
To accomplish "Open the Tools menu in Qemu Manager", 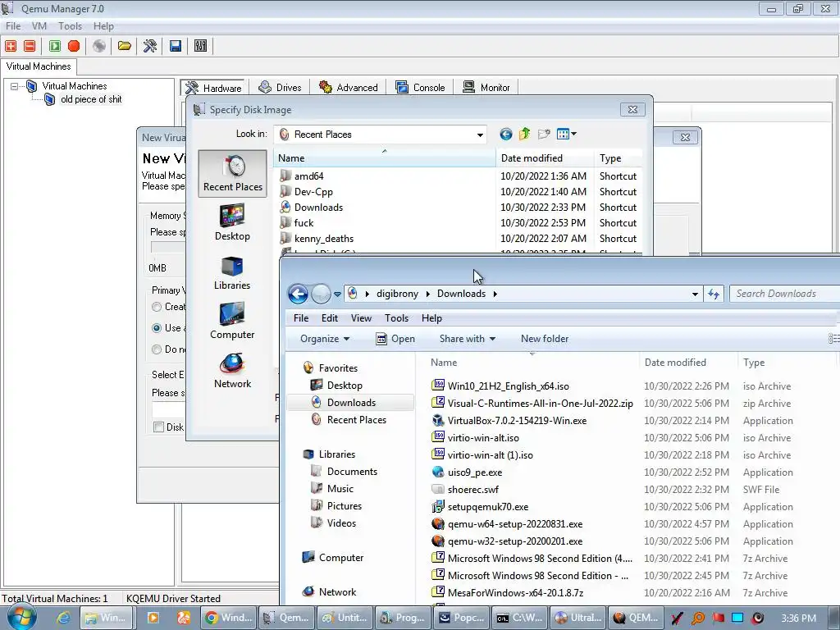I will [71, 26].
